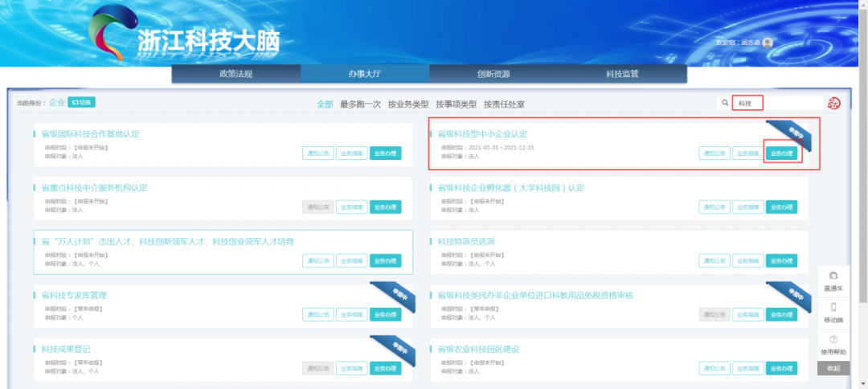
Task: Click 通知公告 for 省"万人计划" card
Action: [318, 260]
